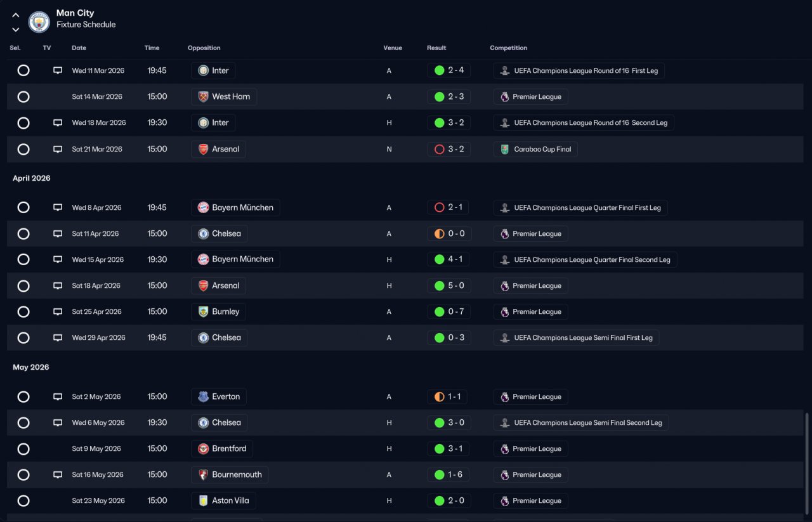The height and width of the screenshot is (522, 812).
Task: Click Carabao Cup Final competition icon
Action: [x=505, y=149]
